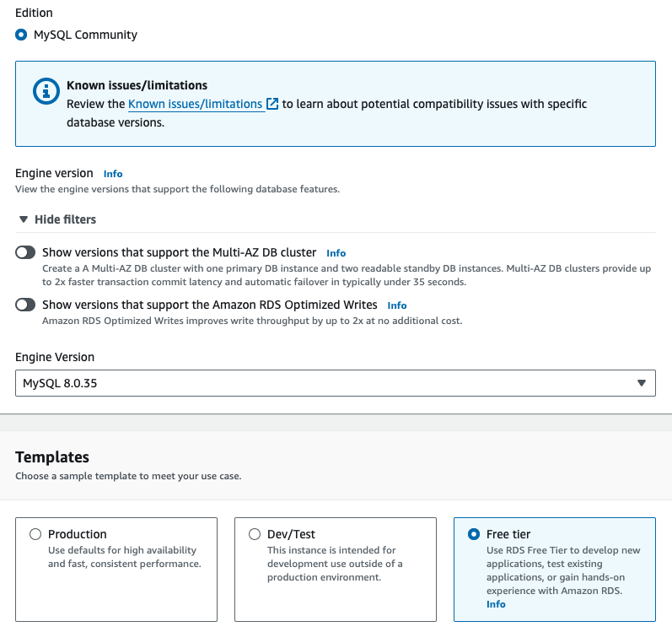Click 'Use defaults for high availability' description
The height and width of the screenshot is (632, 672).
point(124,557)
